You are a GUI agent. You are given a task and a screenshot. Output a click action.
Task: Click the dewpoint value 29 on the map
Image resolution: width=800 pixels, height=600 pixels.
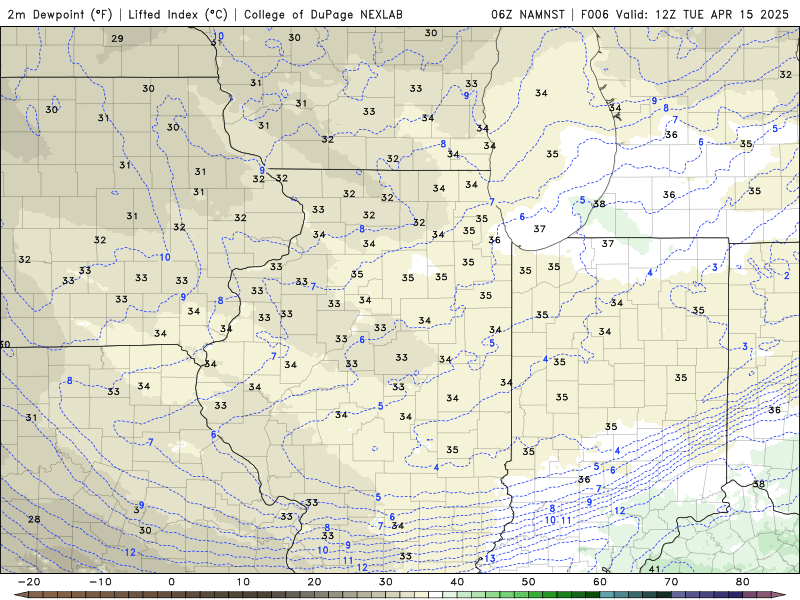point(117,38)
